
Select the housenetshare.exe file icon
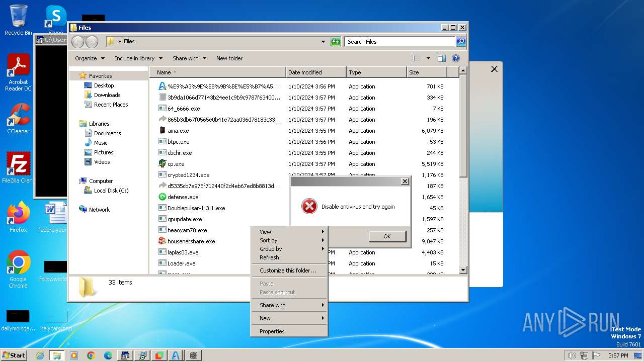[163, 241]
